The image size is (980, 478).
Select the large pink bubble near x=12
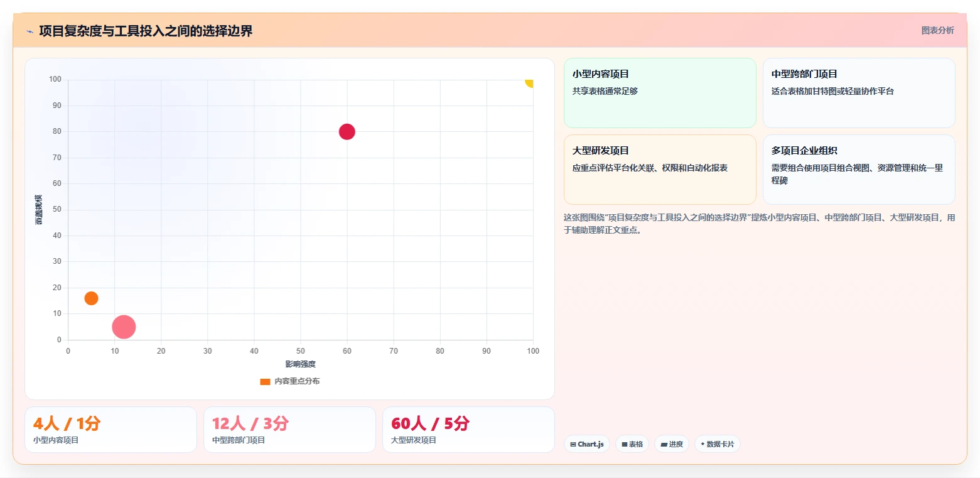pyautogui.click(x=124, y=327)
